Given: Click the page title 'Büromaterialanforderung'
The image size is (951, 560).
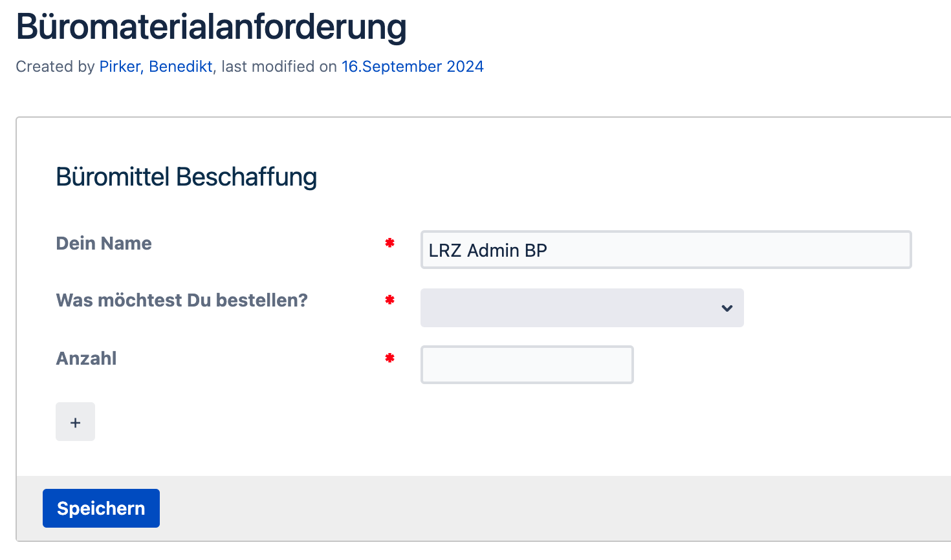Looking at the screenshot, I should (x=211, y=27).
